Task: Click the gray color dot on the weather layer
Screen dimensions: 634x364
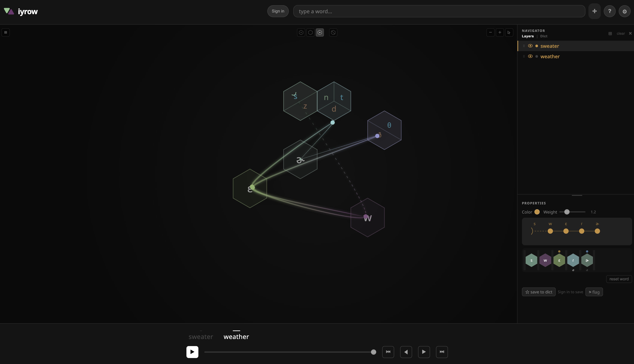Action: [x=536, y=57]
